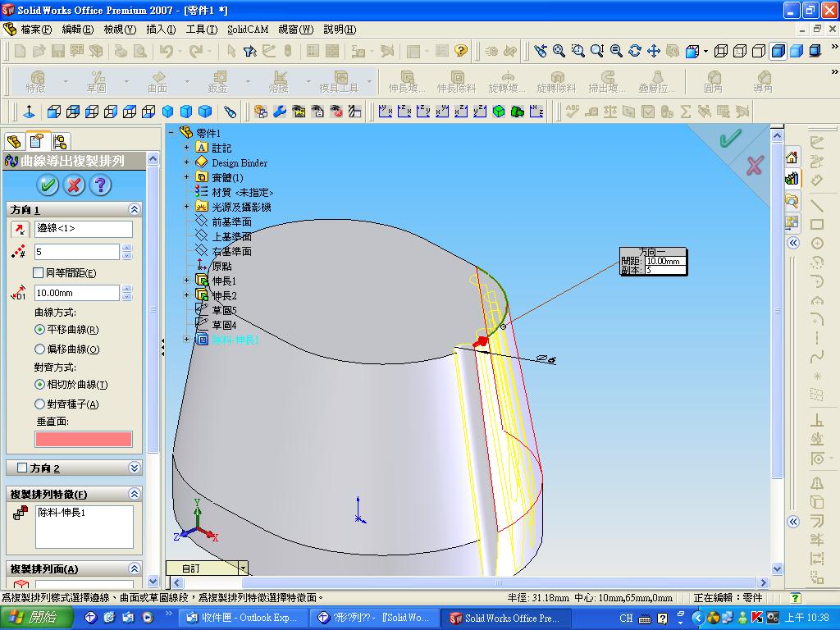
Task: Click 除料-伸長1 in the pattern features list
Action: 62,513
